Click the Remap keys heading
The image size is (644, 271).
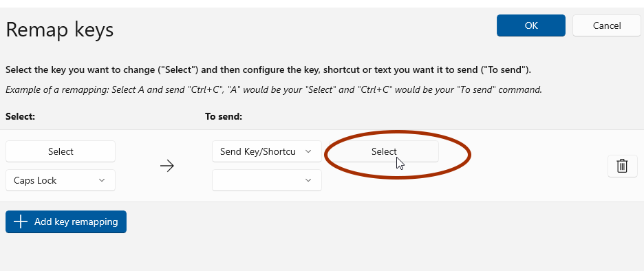60,30
